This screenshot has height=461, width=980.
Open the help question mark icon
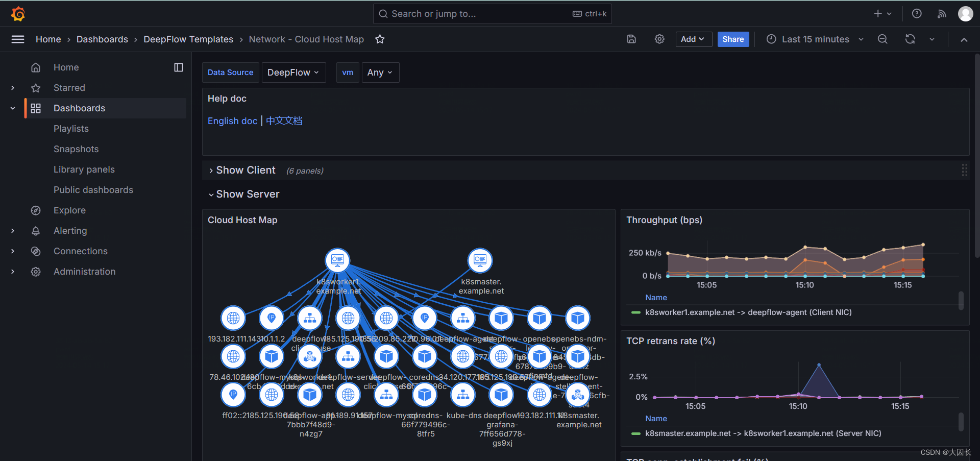tap(917, 14)
